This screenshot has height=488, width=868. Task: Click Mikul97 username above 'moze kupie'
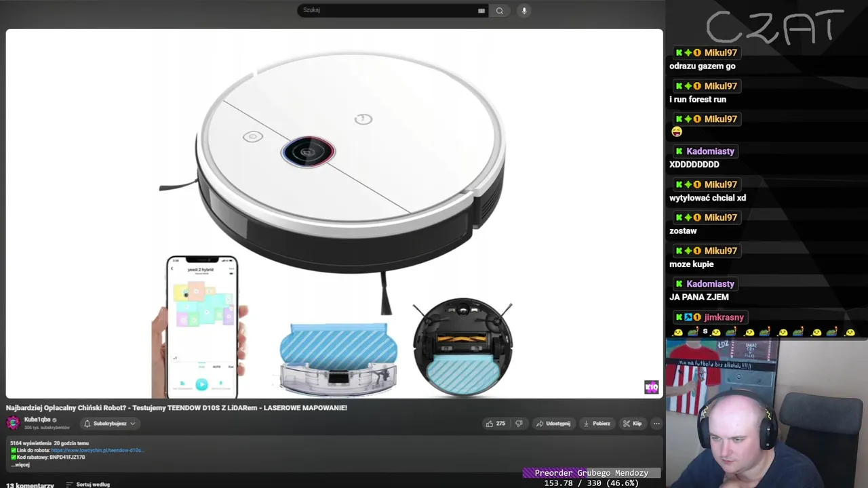point(720,251)
